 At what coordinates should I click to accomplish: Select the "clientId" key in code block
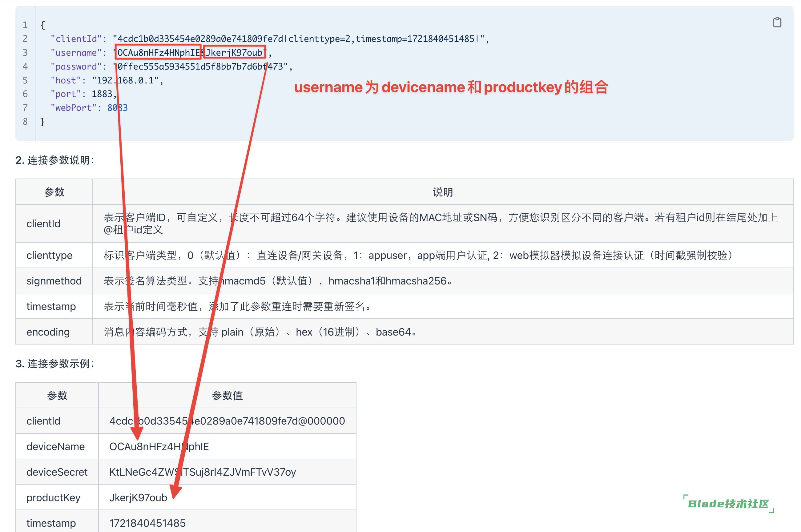(76, 39)
